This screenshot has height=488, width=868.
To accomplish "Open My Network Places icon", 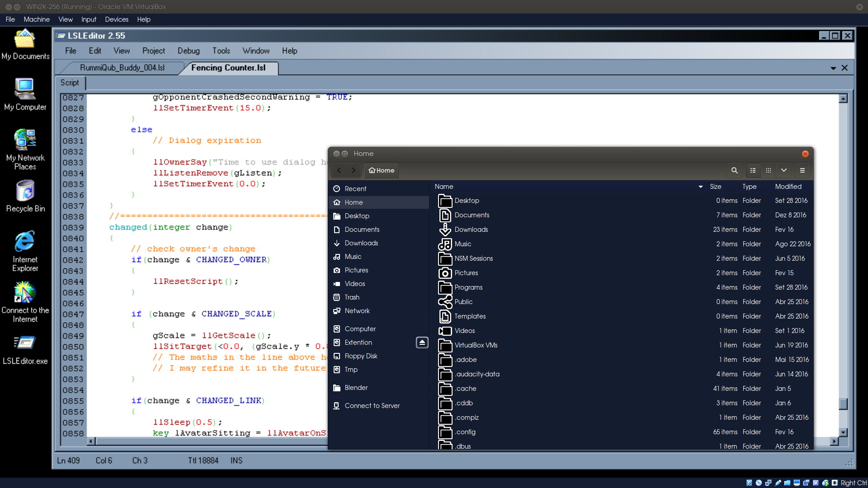I will tap(25, 149).
